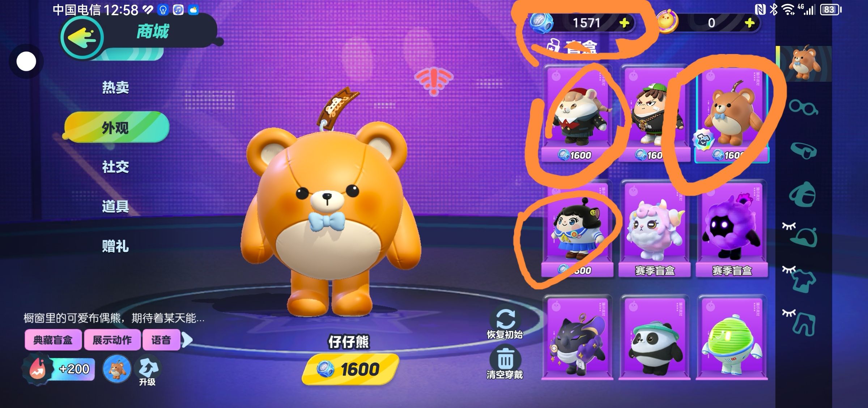
Task: Open the 热卖 tab
Action: 115,87
